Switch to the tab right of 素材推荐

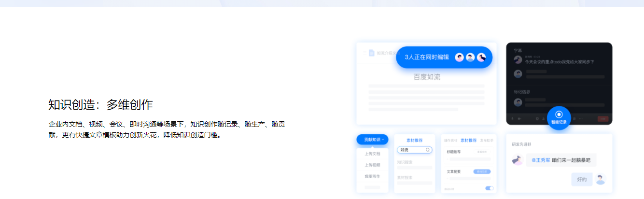click(487, 140)
